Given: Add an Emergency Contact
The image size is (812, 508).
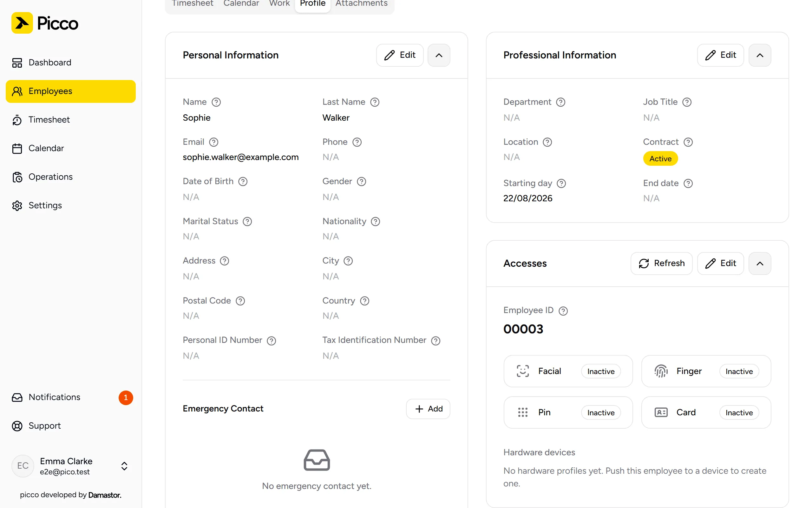Looking at the screenshot, I should 428,409.
